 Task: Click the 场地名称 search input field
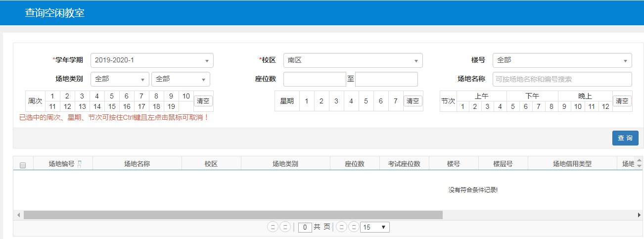(x=562, y=79)
